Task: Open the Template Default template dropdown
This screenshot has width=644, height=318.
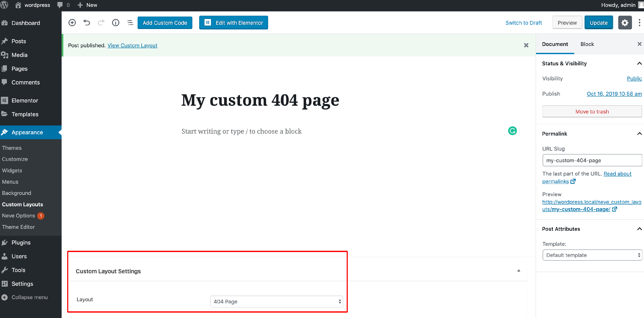Action: coord(592,255)
